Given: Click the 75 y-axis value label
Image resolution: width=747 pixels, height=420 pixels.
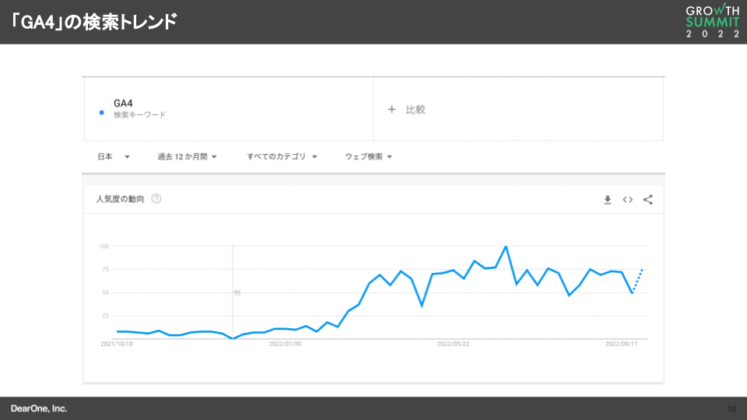Looking at the screenshot, I should pyautogui.click(x=105, y=270).
